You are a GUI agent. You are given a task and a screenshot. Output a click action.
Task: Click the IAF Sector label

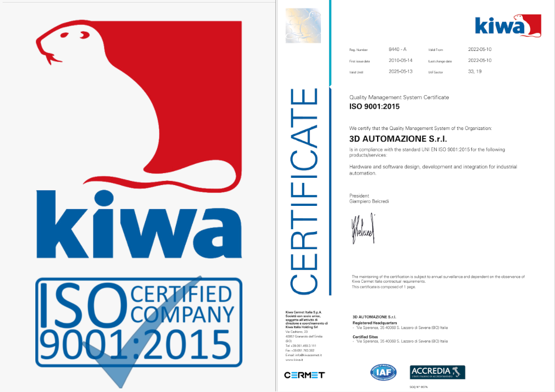(x=435, y=72)
